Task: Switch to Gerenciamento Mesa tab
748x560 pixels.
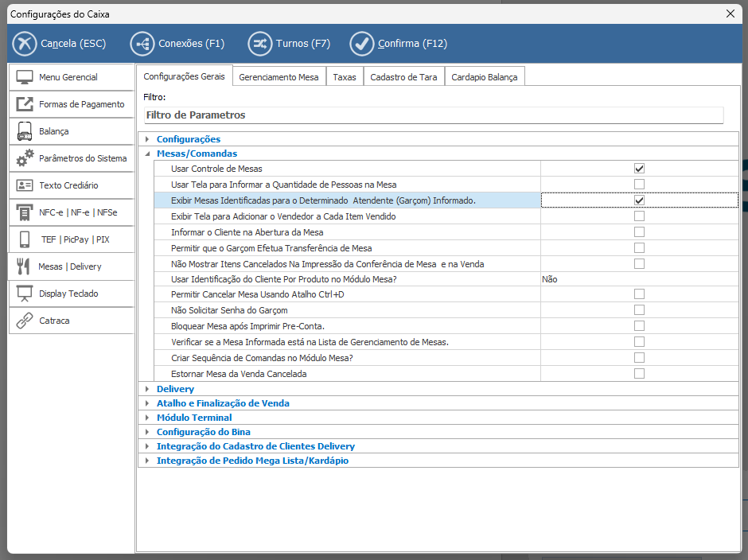Action: click(279, 77)
